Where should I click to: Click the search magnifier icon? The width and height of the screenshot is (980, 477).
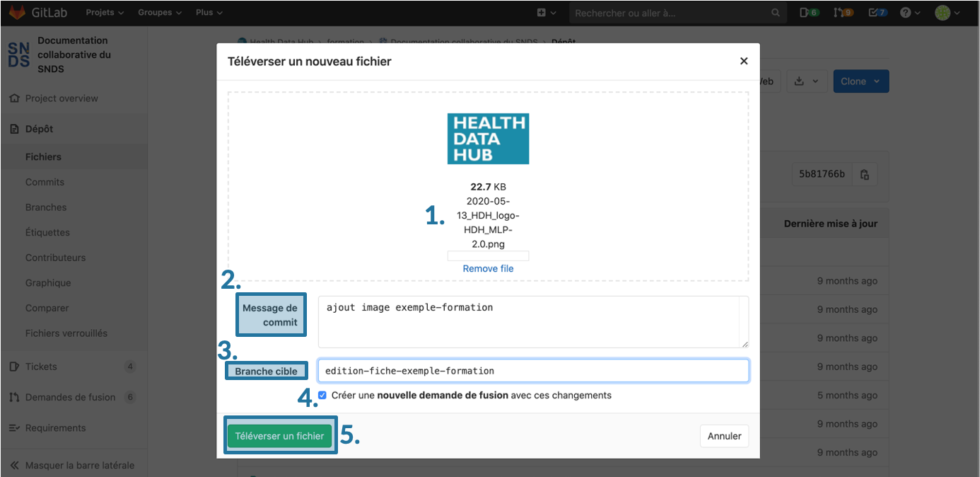click(776, 13)
